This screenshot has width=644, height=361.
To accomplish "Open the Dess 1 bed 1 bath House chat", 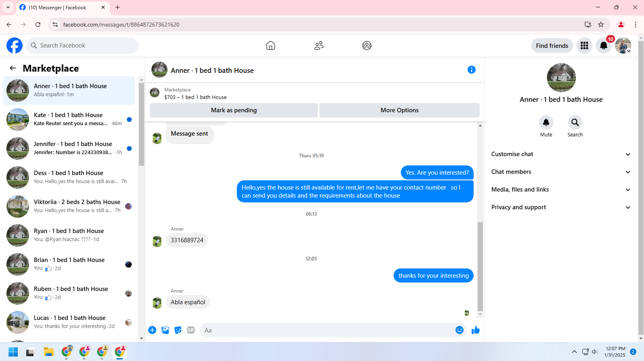I will tap(69, 177).
